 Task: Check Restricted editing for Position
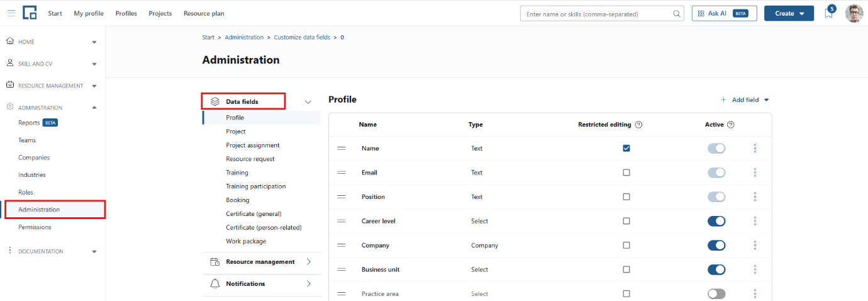coord(626,196)
